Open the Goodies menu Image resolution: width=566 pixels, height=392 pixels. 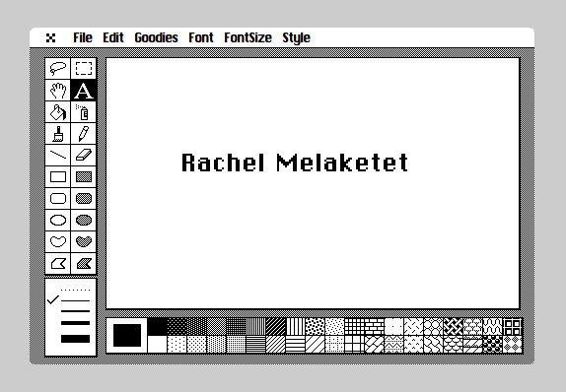coord(156,37)
